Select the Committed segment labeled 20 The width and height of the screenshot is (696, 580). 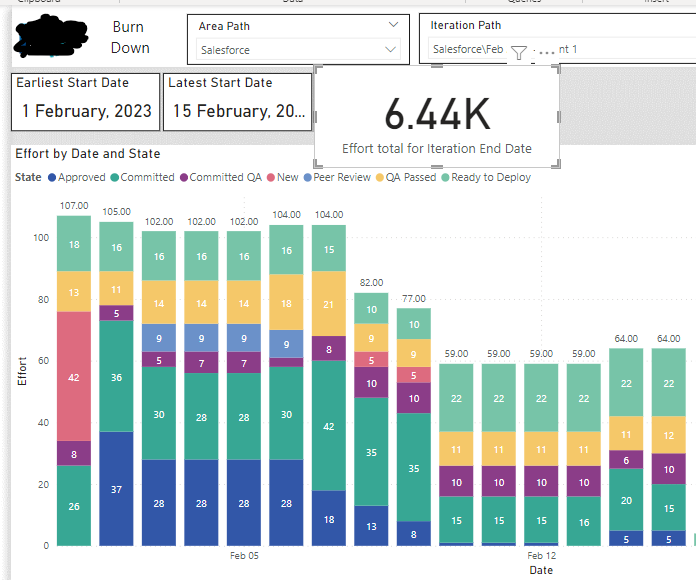point(626,500)
